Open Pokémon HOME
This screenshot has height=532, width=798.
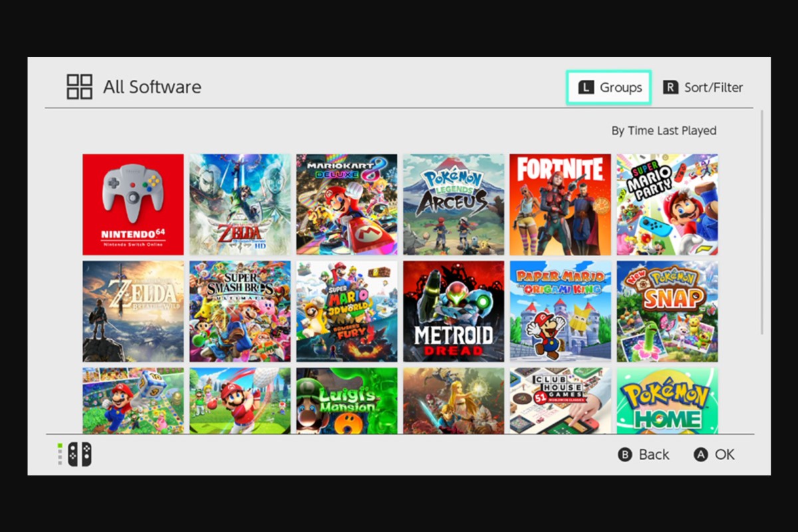667,399
